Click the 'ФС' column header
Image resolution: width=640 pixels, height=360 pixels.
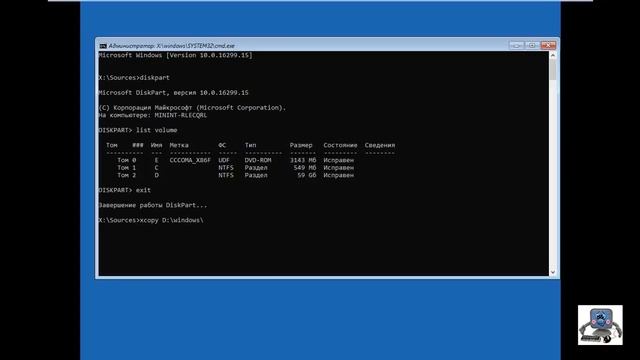click(222, 145)
